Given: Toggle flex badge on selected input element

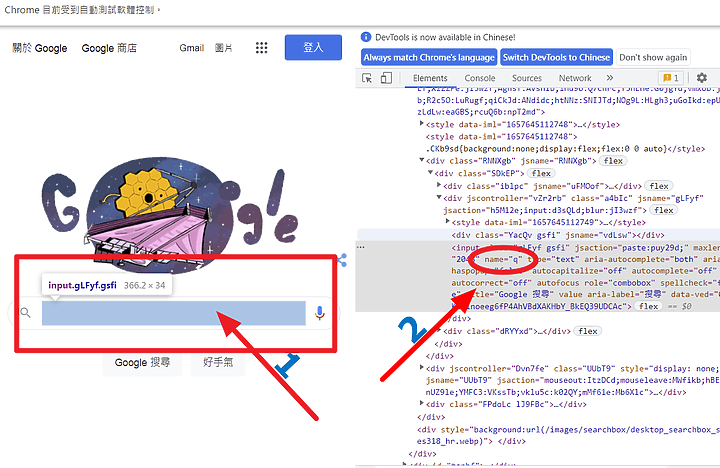Looking at the screenshot, I should [x=648, y=306].
